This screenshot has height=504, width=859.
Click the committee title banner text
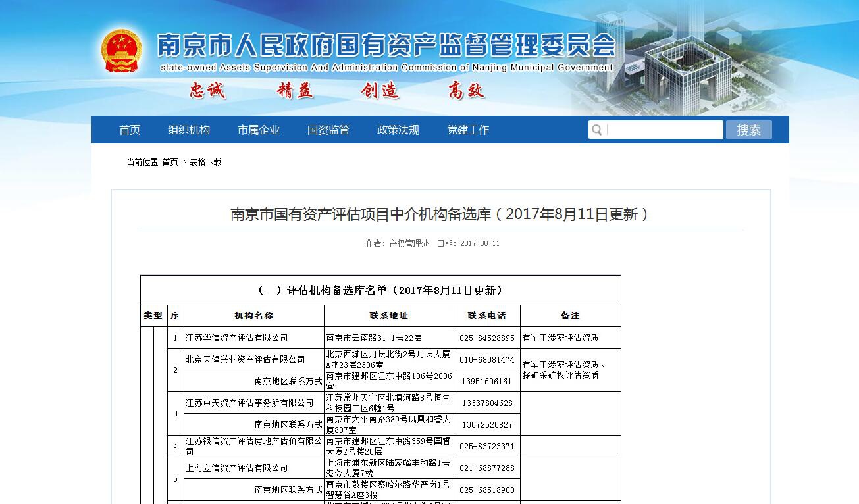pos(386,45)
